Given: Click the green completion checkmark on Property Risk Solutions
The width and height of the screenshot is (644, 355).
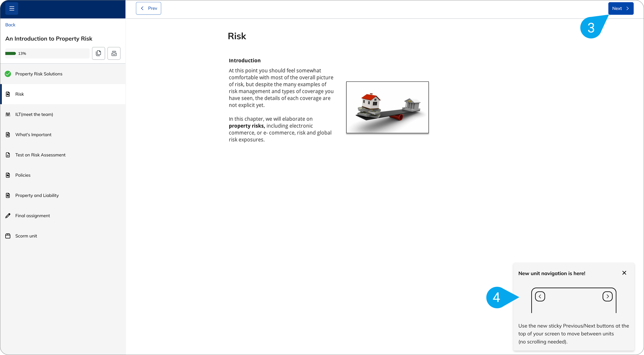Looking at the screenshot, I should (8, 74).
